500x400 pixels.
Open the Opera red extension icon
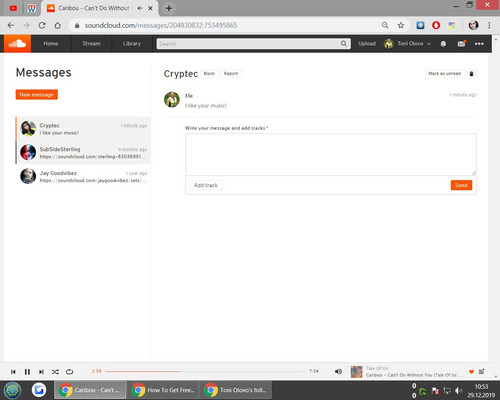(x=436, y=25)
